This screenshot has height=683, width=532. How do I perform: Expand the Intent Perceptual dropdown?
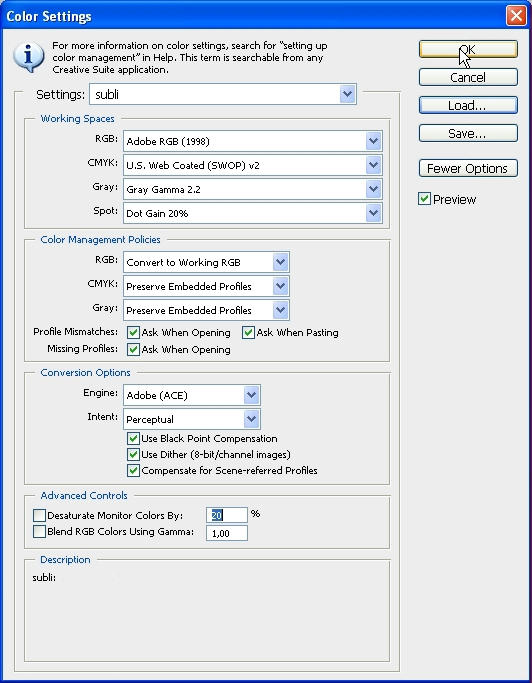pos(192,419)
